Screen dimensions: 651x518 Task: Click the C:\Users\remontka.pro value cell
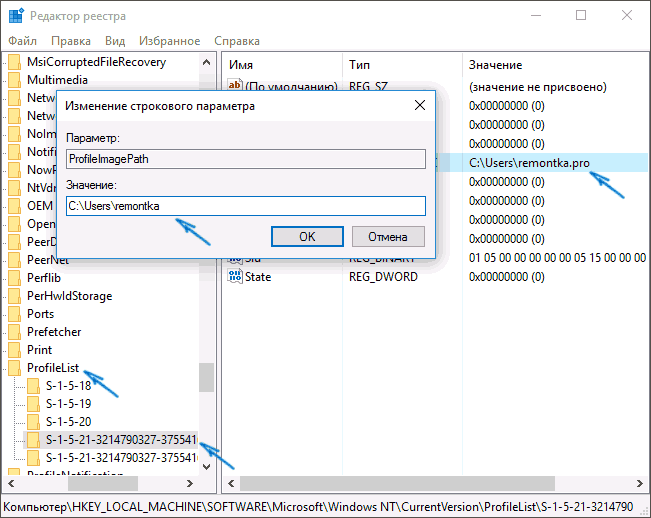[x=529, y=163]
